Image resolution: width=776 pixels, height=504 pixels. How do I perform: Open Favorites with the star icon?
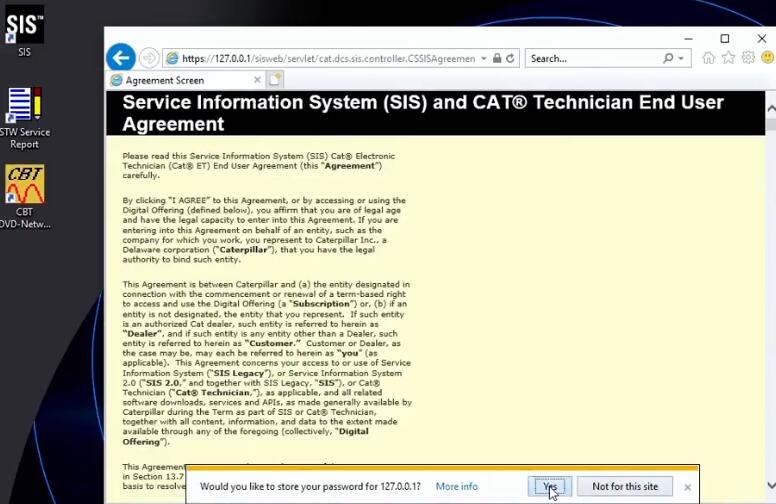coord(728,58)
